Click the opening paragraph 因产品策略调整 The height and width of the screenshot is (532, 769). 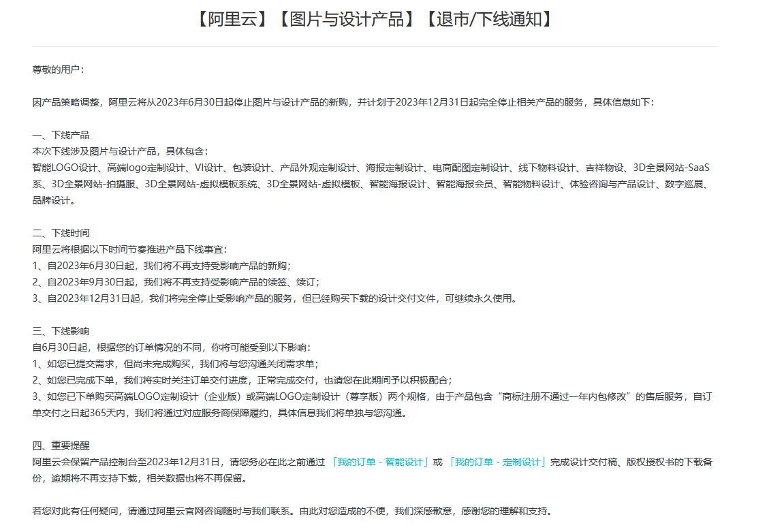343,102
